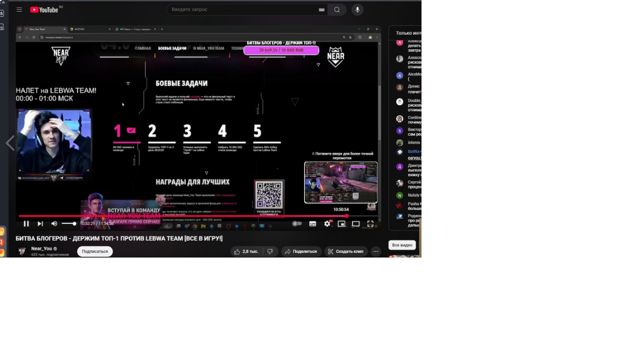Click the 'Родион' chat author name
The image size is (644, 362).
click(414, 216)
